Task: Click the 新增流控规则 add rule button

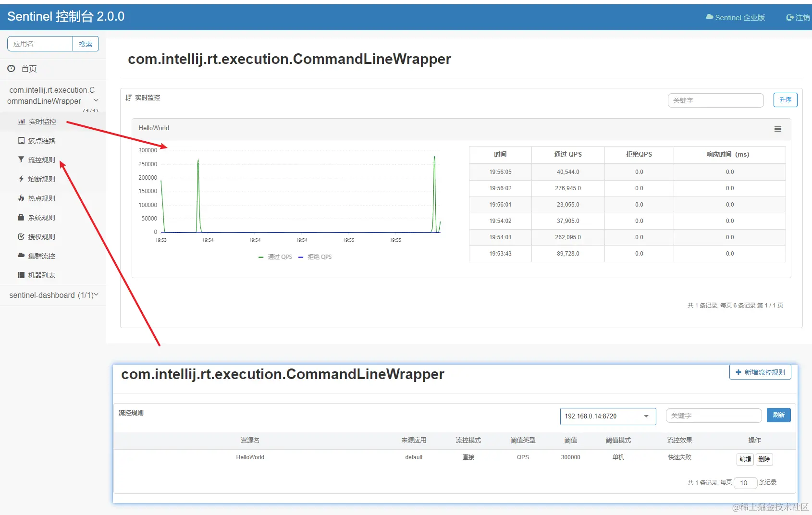Action: (x=760, y=372)
